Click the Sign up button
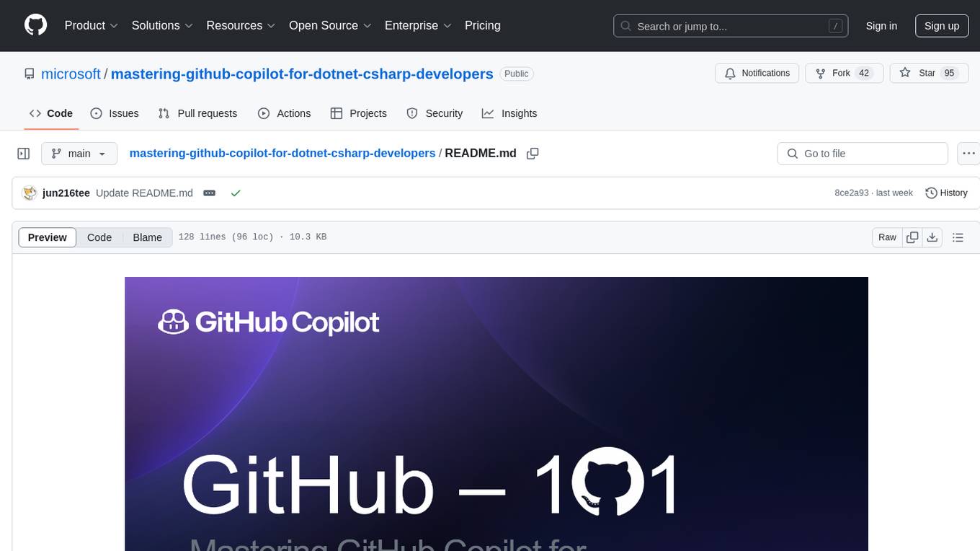The width and height of the screenshot is (980, 551). point(942,26)
